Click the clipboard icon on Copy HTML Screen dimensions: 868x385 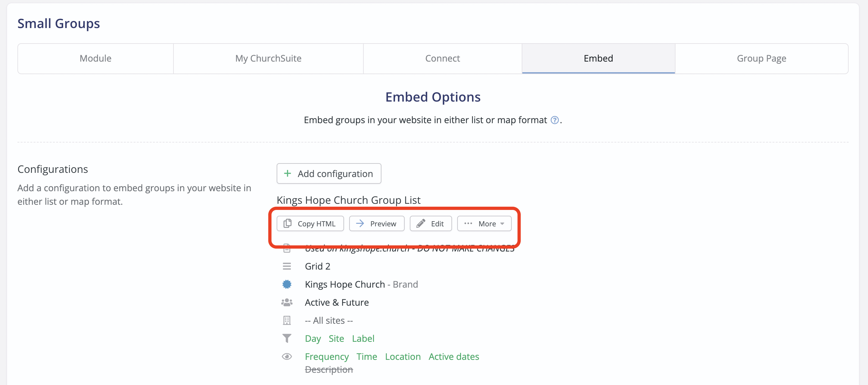point(288,223)
